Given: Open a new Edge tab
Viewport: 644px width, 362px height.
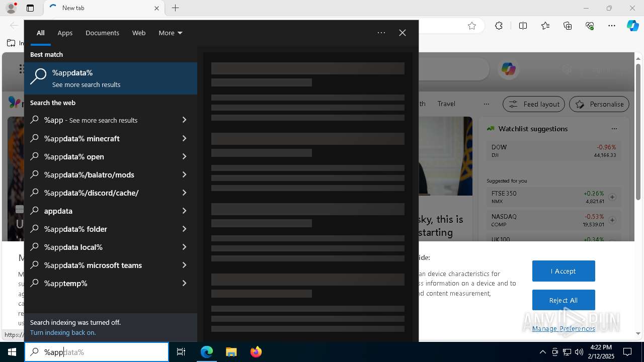Looking at the screenshot, I should pyautogui.click(x=175, y=8).
